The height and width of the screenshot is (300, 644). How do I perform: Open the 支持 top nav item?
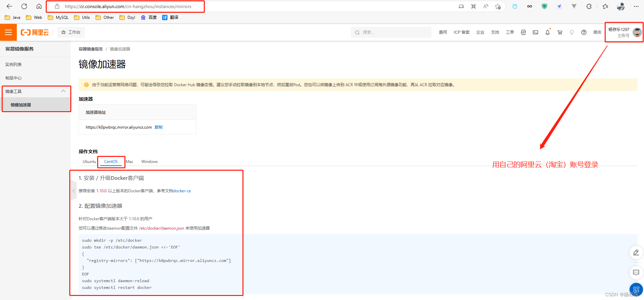point(495,32)
